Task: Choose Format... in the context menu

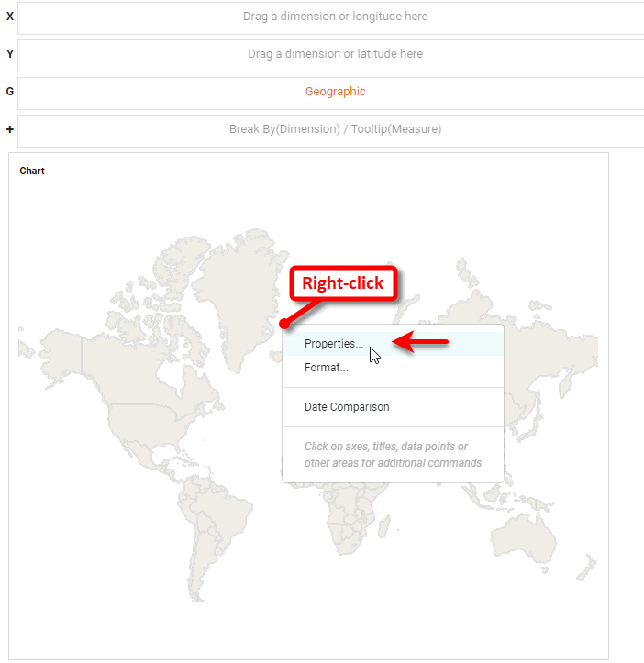Action: pyautogui.click(x=327, y=368)
